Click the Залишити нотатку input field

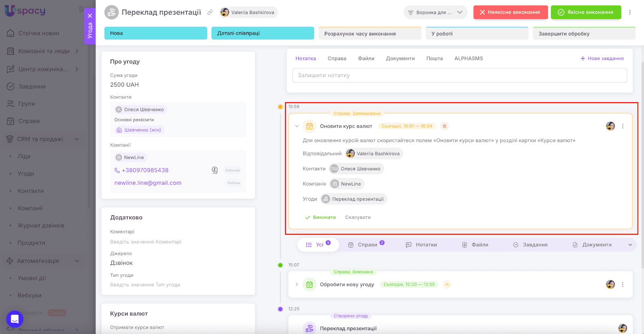pyautogui.click(x=459, y=75)
